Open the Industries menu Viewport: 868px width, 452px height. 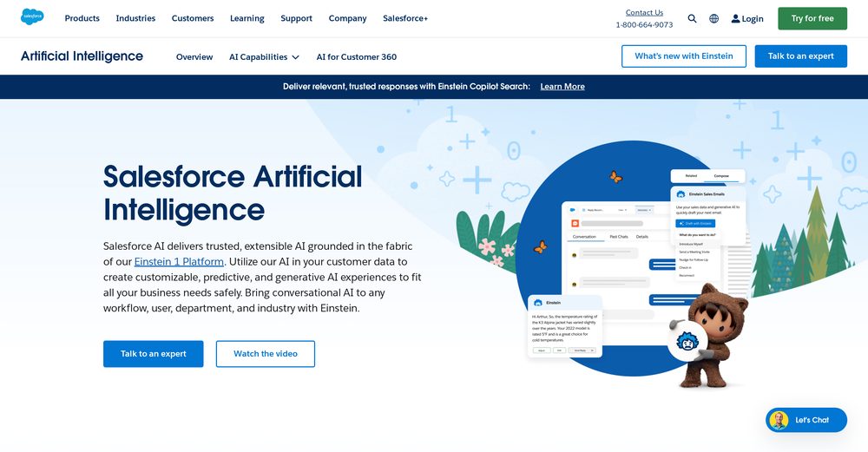135,18
